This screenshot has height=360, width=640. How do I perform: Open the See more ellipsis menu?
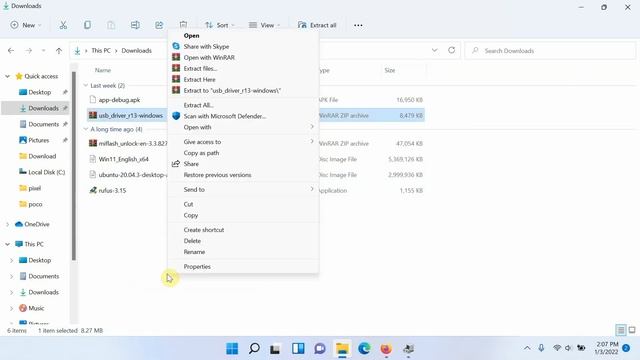coord(358,25)
